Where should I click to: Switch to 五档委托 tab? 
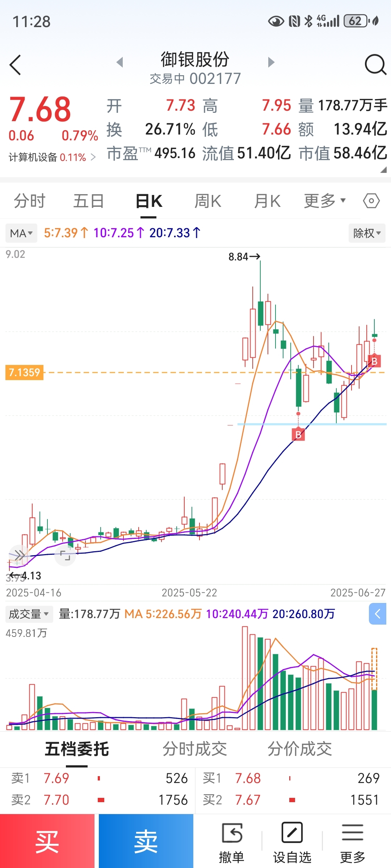pos(77,748)
